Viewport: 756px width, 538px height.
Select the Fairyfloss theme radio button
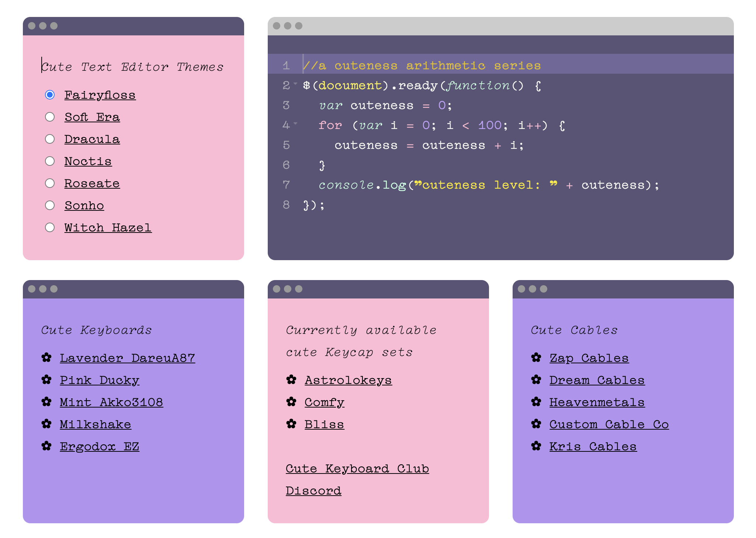click(50, 95)
